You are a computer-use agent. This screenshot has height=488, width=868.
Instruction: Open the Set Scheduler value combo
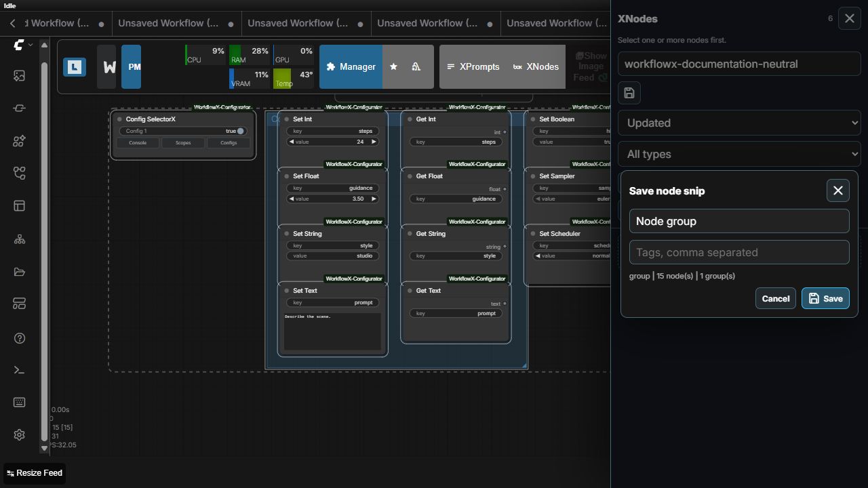click(x=572, y=256)
